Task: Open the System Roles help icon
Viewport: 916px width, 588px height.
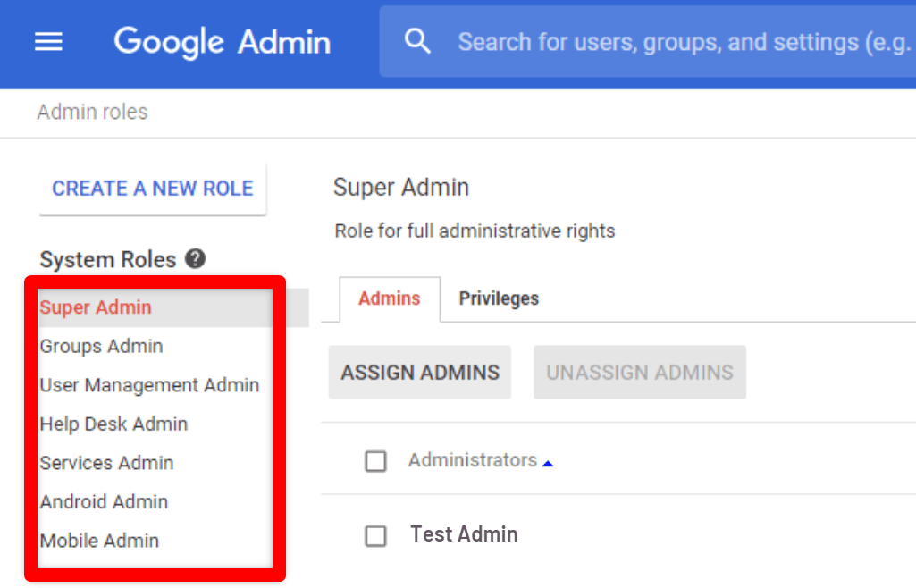Action: click(x=194, y=258)
